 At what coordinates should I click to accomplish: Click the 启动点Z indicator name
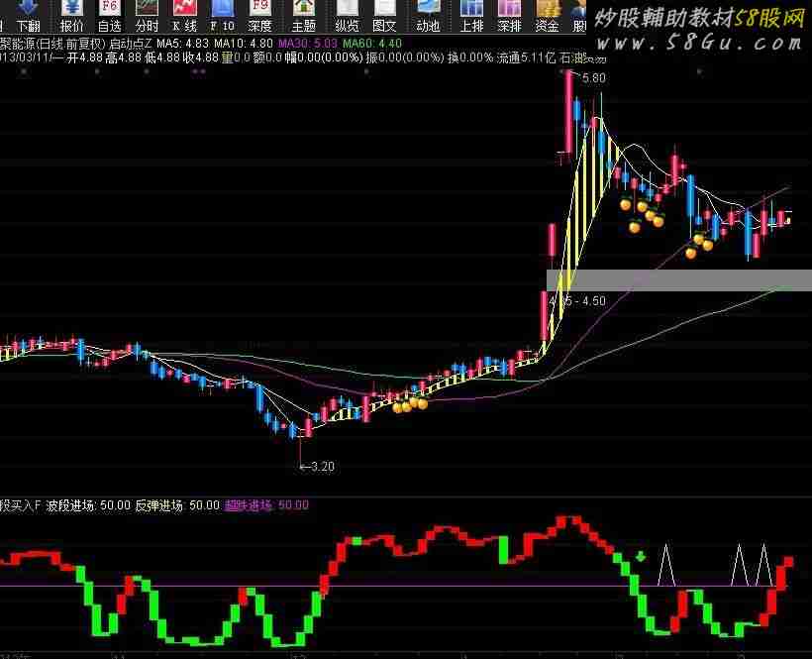pyautogui.click(x=131, y=44)
